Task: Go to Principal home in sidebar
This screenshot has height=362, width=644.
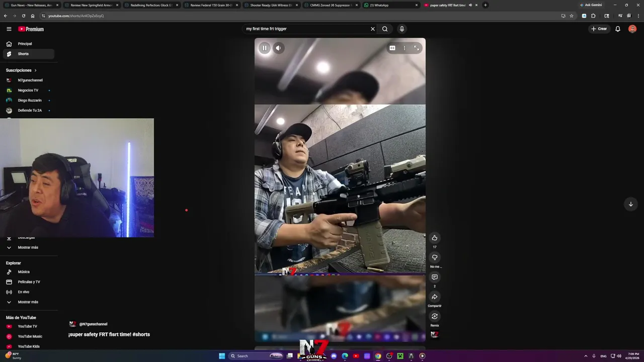Action: point(29,44)
